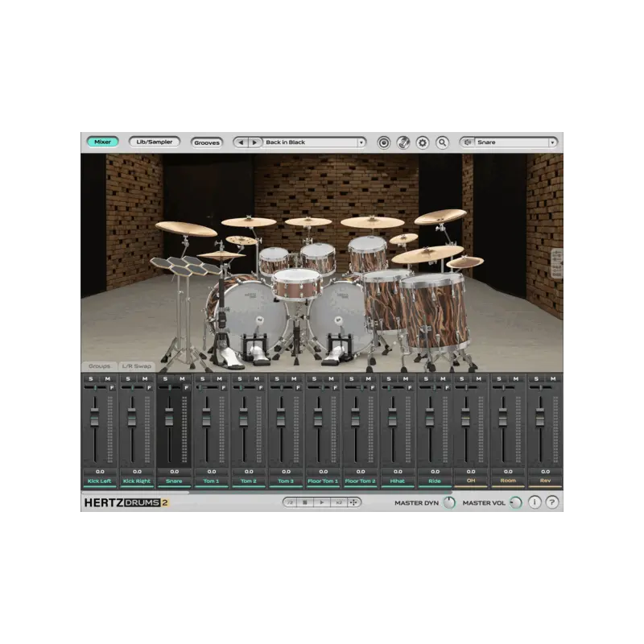Image resolution: width=644 pixels, height=644 pixels.
Task: Click the F button on Tom 3
Action: coord(298,388)
